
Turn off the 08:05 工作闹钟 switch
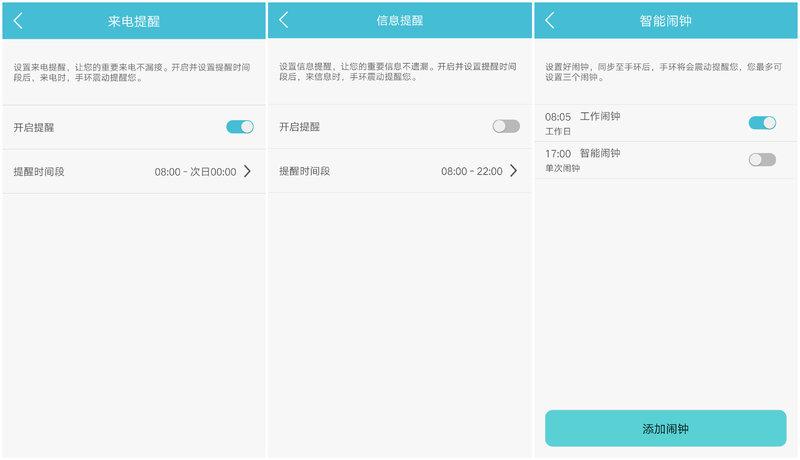point(762,123)
